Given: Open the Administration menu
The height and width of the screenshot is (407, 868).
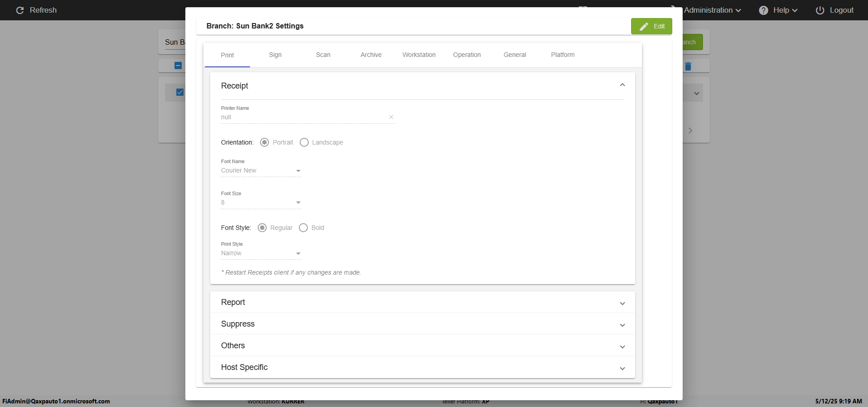Looking at the screenshot, I should (712, 10).
